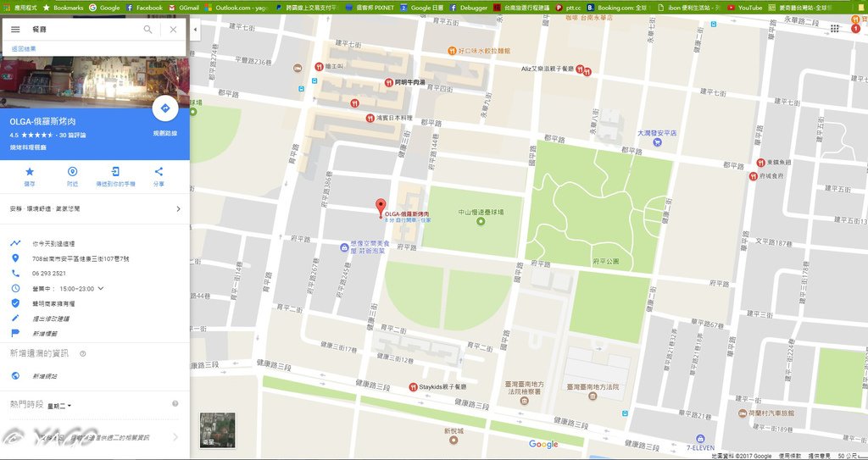Open the Debugger bookmark

(x=469, y=8)
